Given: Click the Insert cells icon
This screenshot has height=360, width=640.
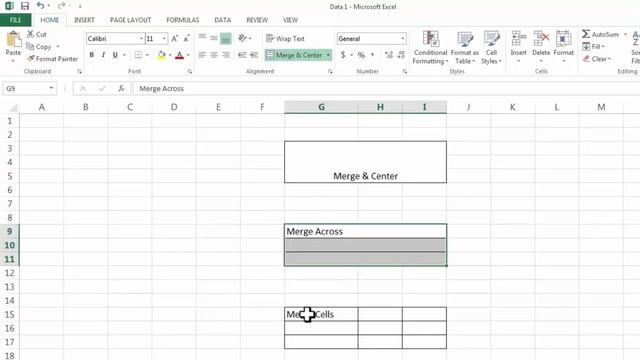Looking at the screenshot, I should point(518,39).
